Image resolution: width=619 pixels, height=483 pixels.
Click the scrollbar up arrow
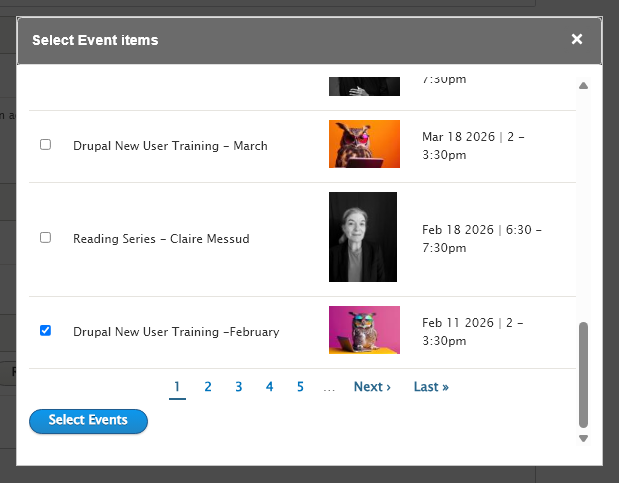(584, 85)
